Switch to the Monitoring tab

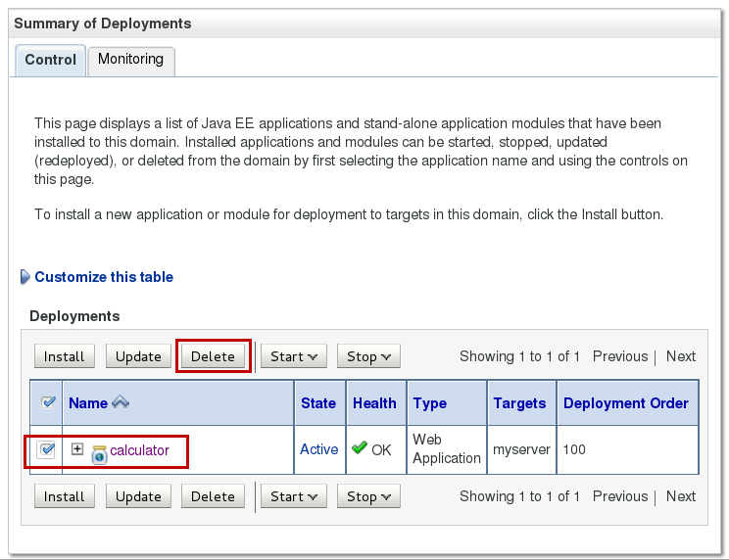130,60
